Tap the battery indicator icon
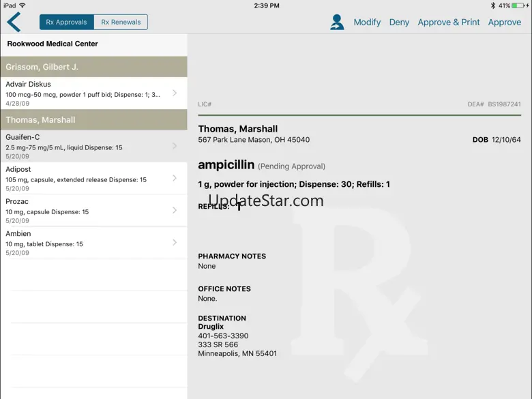The image size is (532, 399). (x=518, y=5)
